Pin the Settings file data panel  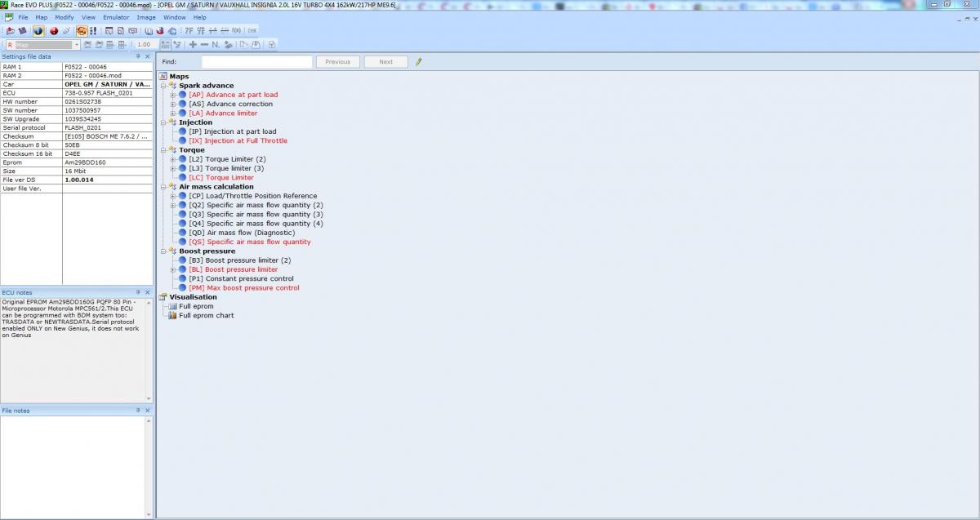138,56
